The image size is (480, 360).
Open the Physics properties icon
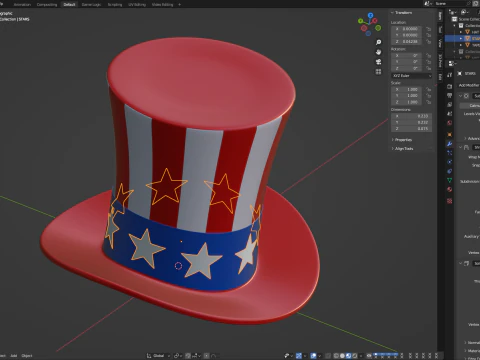tap(449, 162)
